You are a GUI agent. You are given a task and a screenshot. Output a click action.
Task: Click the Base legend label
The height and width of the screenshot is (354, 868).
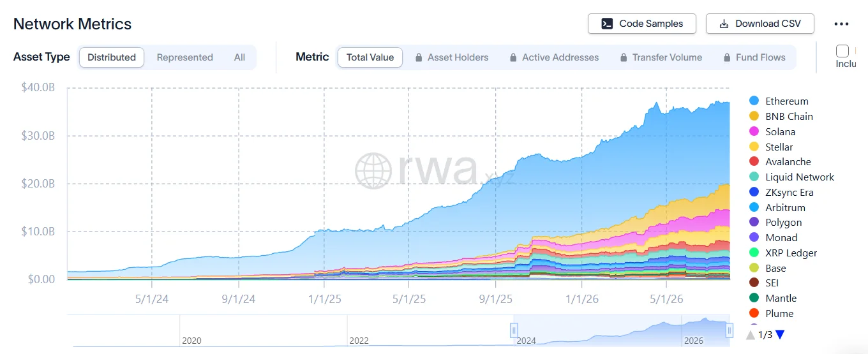776,268
